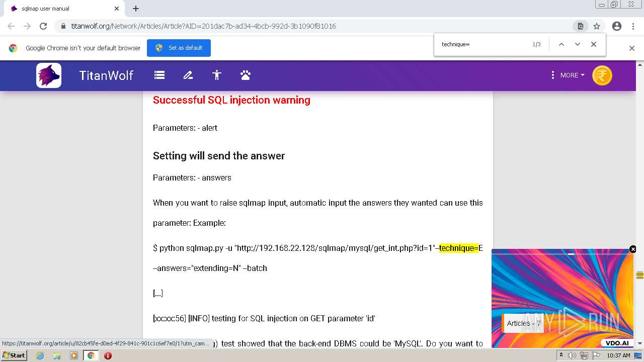Open Internet Explorer from taskbar
This screenshot has height=362, width=644.
40,355
